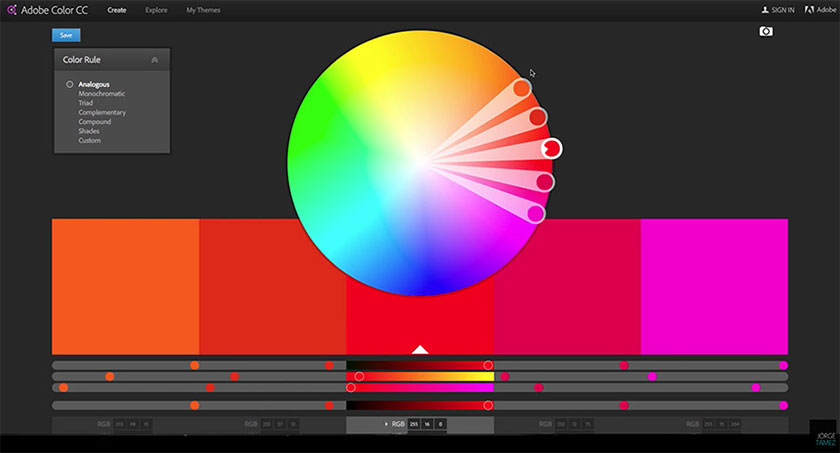Click the camera icon to create from image
The height and width of the screenshot is (453, 840).
point(767,32)
